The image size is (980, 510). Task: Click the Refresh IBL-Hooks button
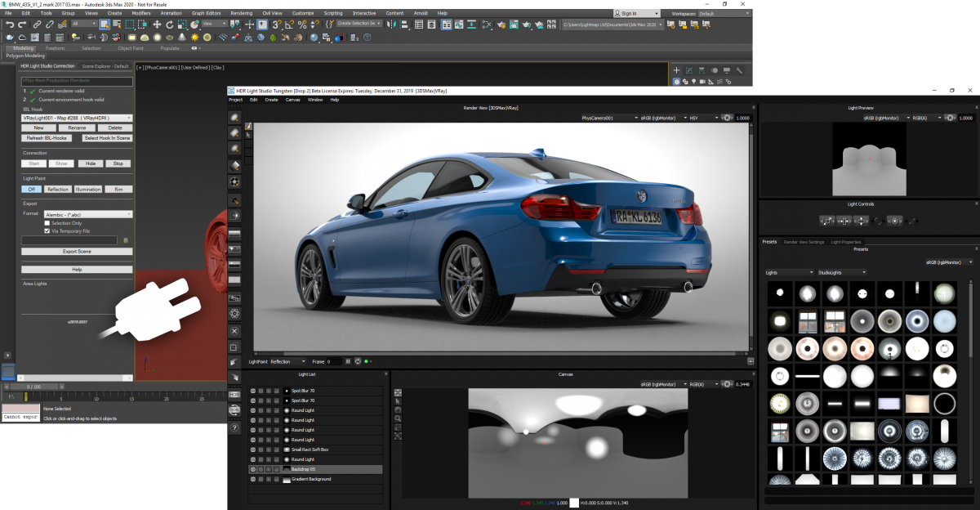(x=47, y=138)
